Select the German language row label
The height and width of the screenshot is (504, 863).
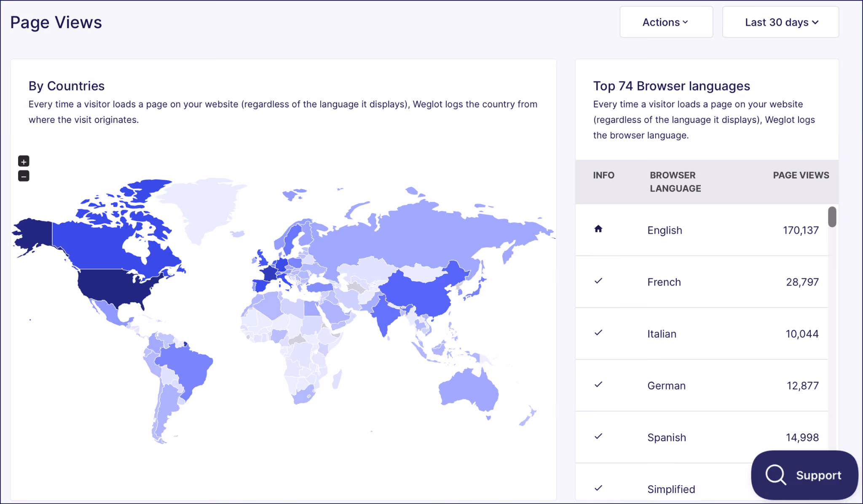point(666,386)
